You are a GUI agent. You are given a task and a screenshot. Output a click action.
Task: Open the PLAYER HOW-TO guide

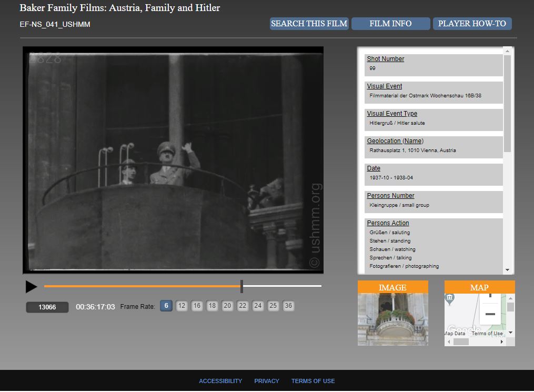pyautogui.click(x=472, y=24)
